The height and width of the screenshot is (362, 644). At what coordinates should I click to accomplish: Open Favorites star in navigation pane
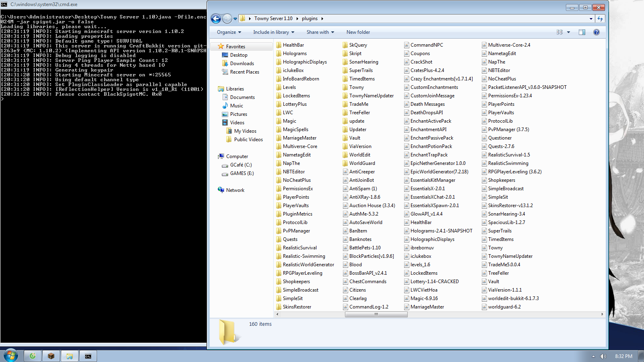tap(221, 47)
